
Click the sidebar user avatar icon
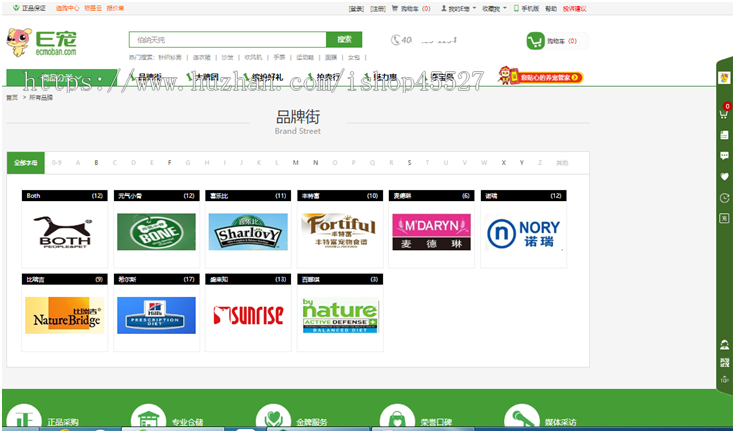tap(724, 77)
